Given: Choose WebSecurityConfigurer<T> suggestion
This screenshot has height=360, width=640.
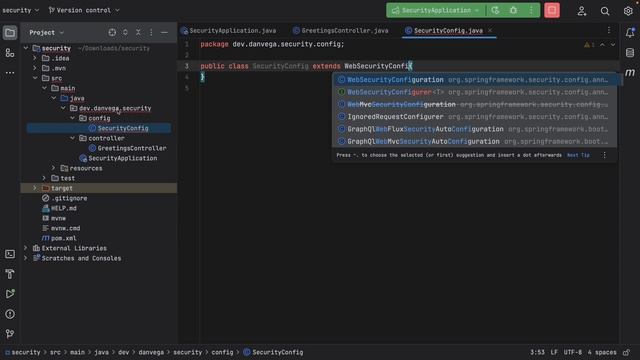Looking at the screenshot, I should [474, 92].
